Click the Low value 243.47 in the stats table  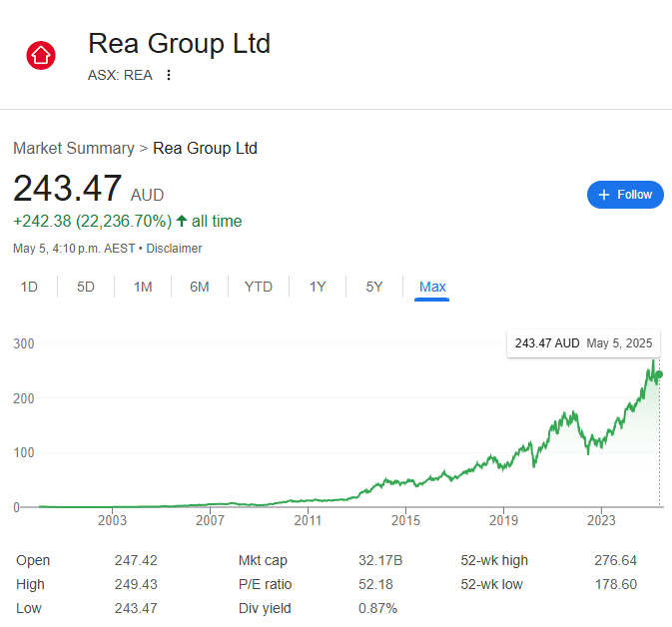(x=136, y=609)
